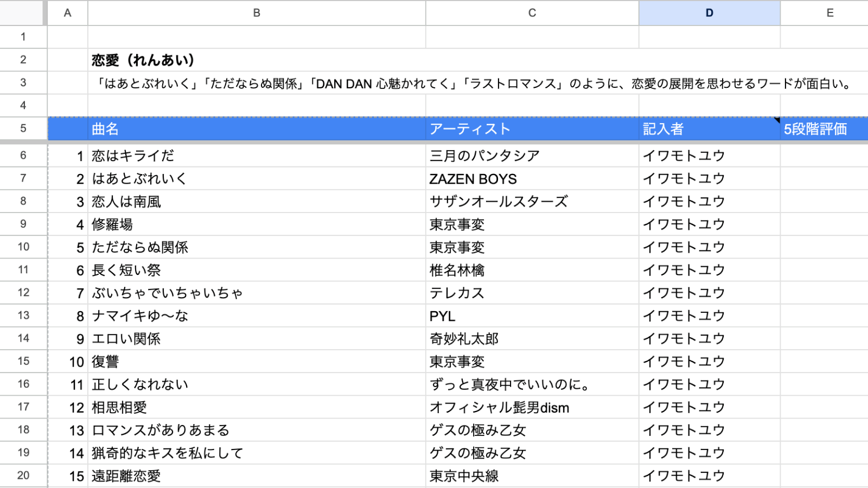The width and height of the screenshot is (868, 488).
Task: Select cell containing ロマンスがありあまる
Action: pos(257,430)
